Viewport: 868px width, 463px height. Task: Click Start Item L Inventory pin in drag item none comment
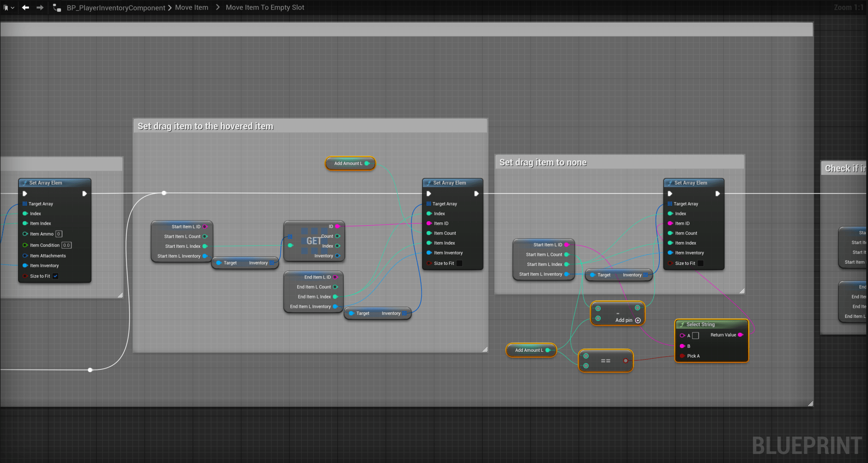point(566,274)
